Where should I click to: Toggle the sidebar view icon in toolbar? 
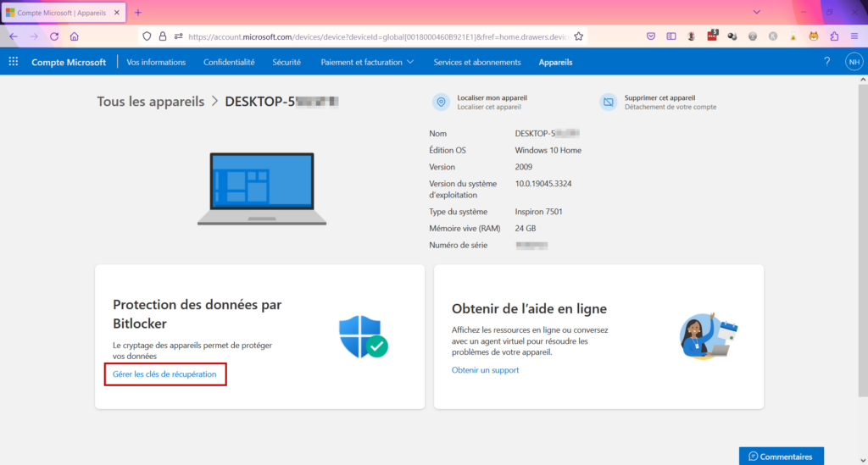tap(671, 36)
